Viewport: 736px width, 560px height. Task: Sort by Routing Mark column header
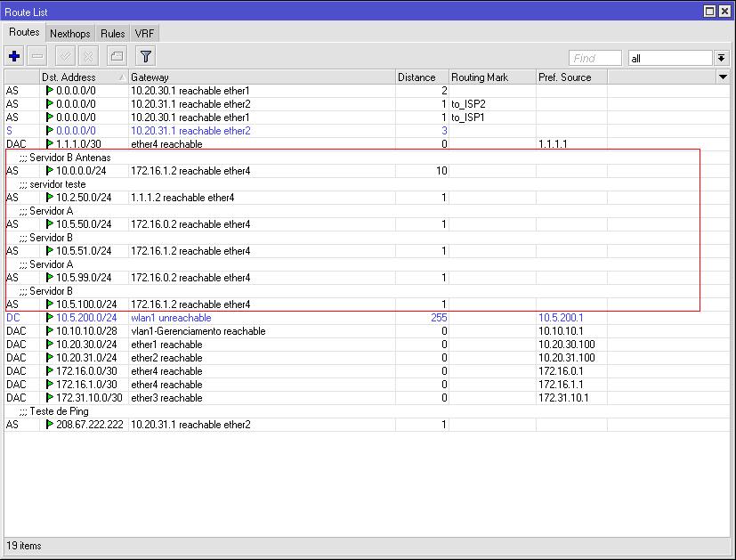pos(492,77)
